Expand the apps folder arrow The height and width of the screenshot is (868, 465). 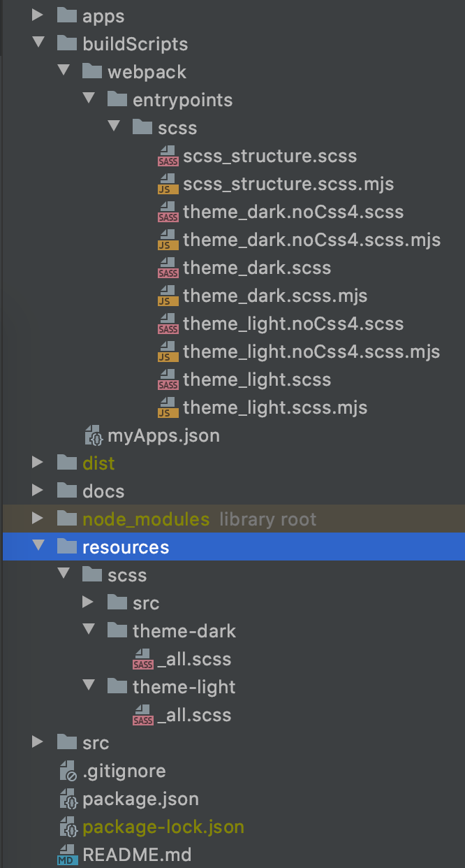click(x=38, y=15)
